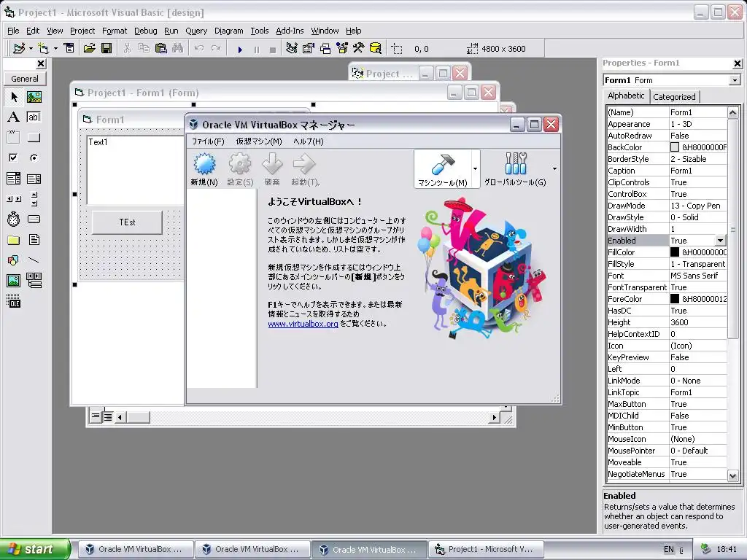Open the Project Explorer window
Image resolution: width=747 pixels, height=560 pixels.
coord(292,49)
